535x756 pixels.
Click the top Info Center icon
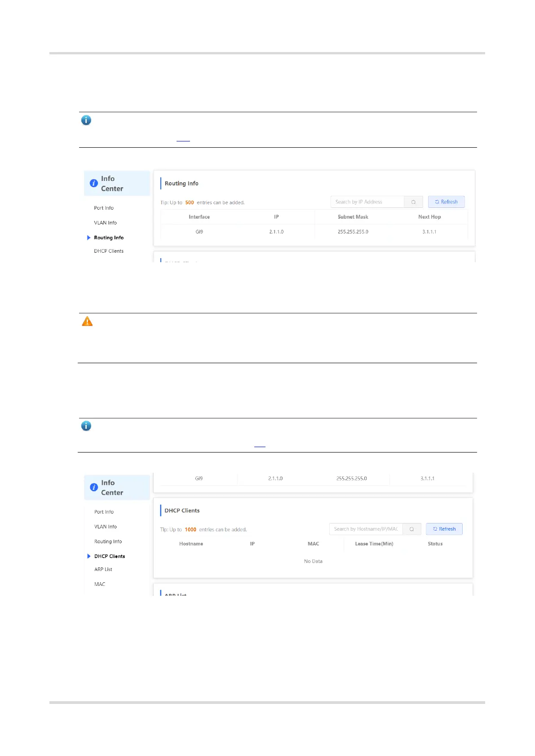(x=94, y=183)
